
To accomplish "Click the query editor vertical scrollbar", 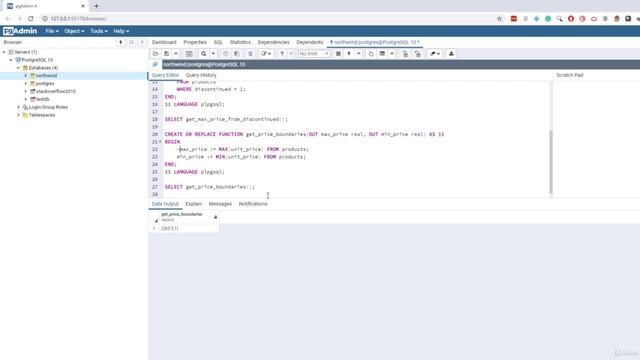I will 551,162.
